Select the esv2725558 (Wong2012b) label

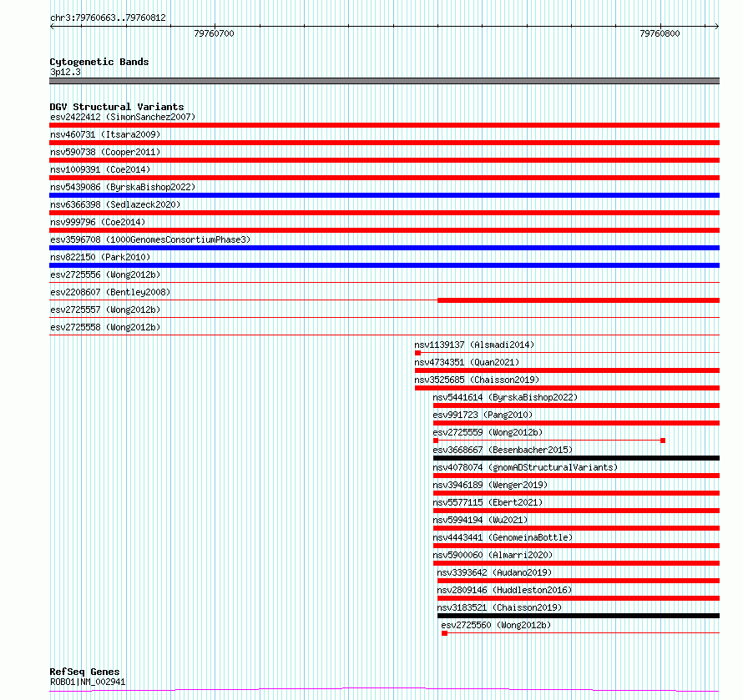[105, 327]
